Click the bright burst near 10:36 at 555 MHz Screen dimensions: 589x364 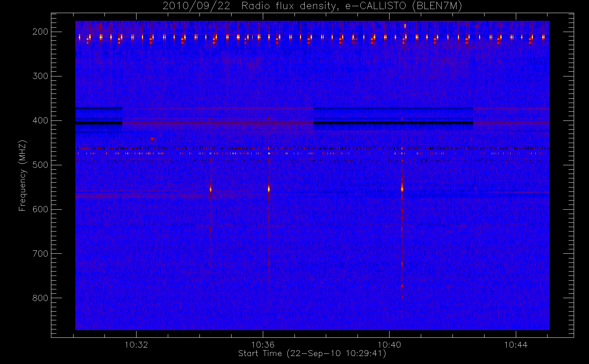click(269, 189)
